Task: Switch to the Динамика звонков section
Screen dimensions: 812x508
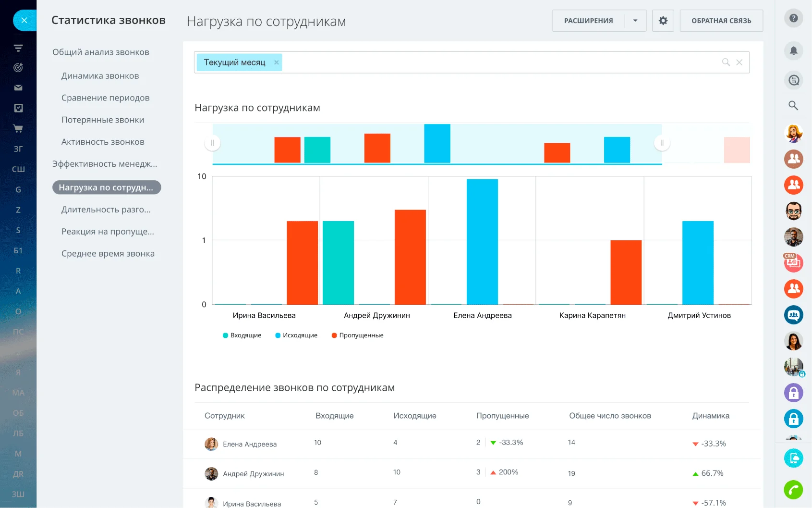Action: [x=100, y=75]
